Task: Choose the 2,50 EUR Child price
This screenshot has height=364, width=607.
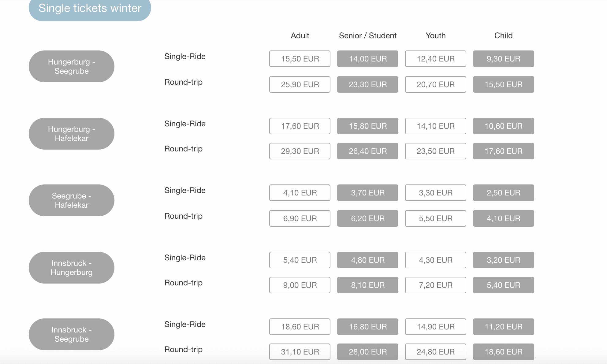Action: tap(504, 193)
